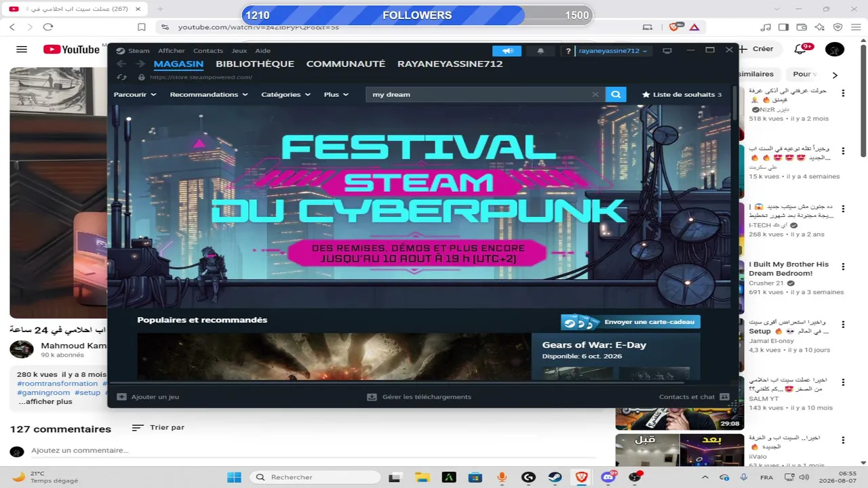Open File Explorer from the taskbar
Image resolution: width=868 pixels, height=488 pixels.
422,477
